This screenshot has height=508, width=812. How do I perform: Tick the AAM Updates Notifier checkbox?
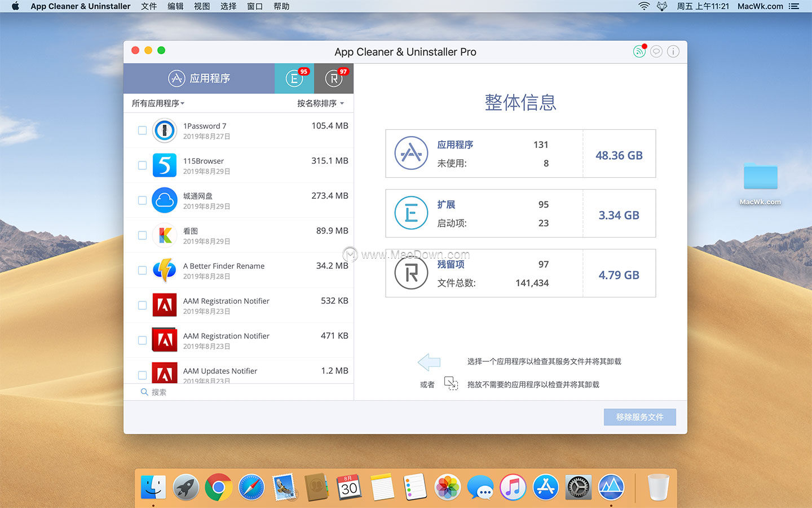(142, 375)
